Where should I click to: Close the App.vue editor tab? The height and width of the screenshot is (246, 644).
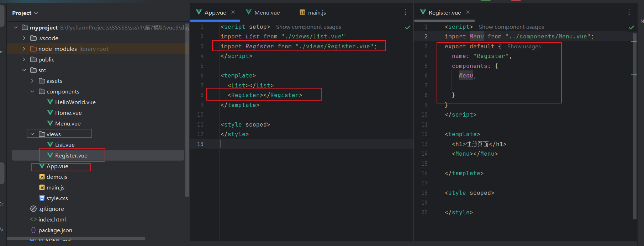coord(233,12)
